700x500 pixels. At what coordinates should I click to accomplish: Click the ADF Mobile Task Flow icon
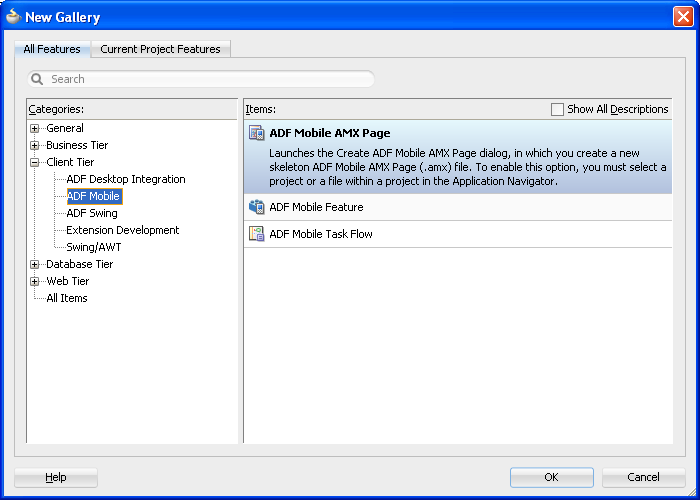click(257, 233)
